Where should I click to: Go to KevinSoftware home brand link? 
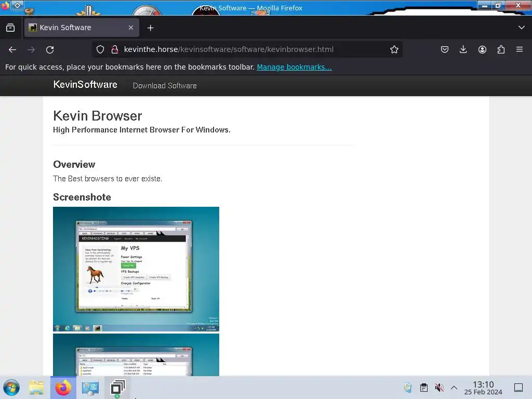point(85,85)
